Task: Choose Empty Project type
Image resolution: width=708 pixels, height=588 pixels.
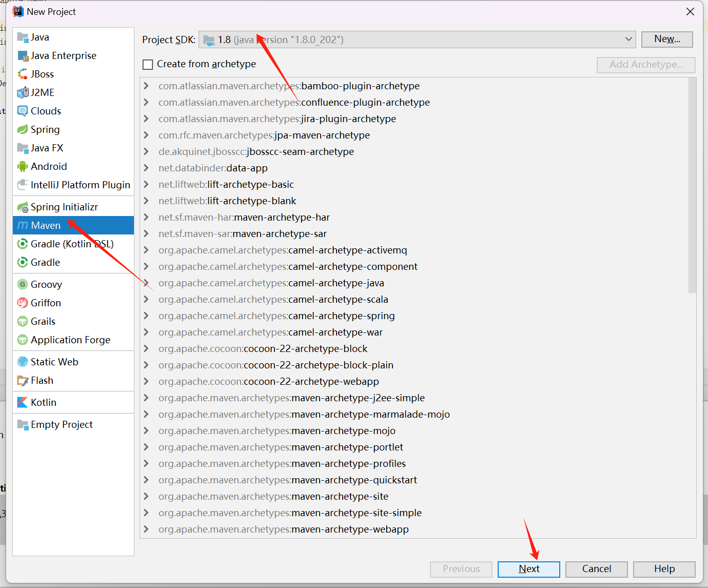Action: [x=73, y=424]
